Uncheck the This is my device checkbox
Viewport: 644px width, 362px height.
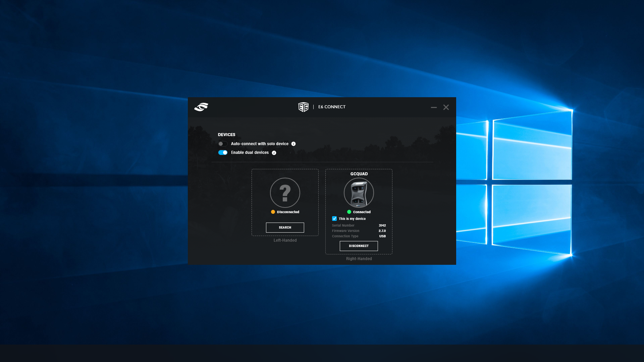[x=334, y=219]
